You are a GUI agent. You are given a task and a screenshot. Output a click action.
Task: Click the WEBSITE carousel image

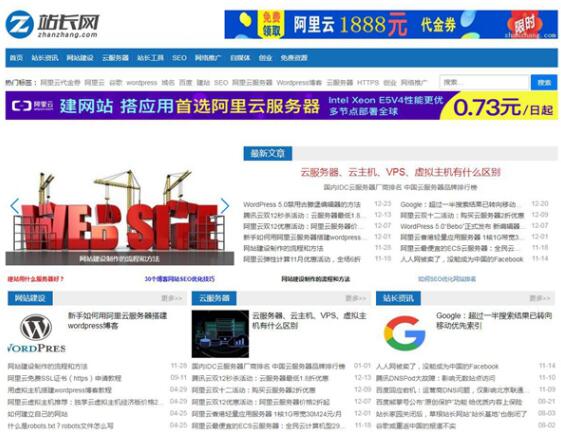tap(120, 217)
